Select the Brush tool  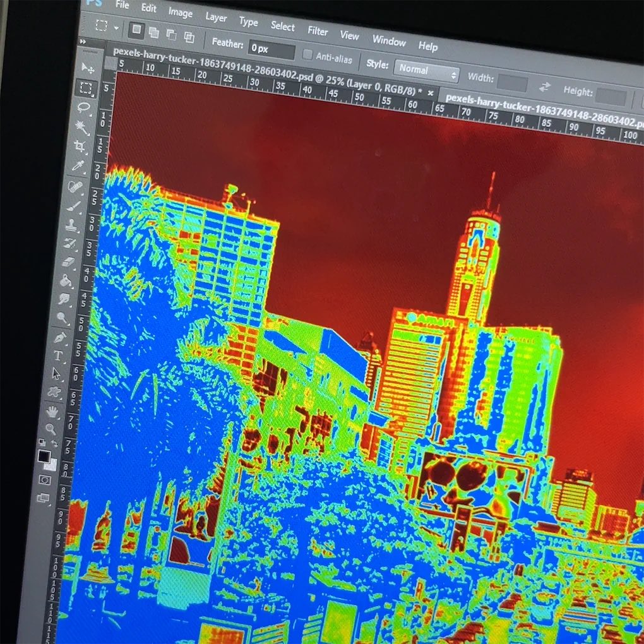[x=73, y=206]
